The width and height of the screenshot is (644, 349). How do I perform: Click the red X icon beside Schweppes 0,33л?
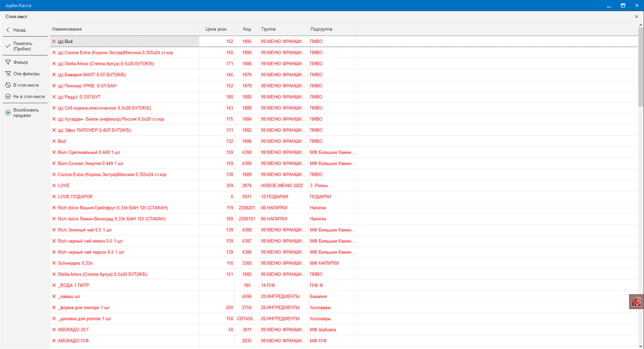(x=54, y=263)
